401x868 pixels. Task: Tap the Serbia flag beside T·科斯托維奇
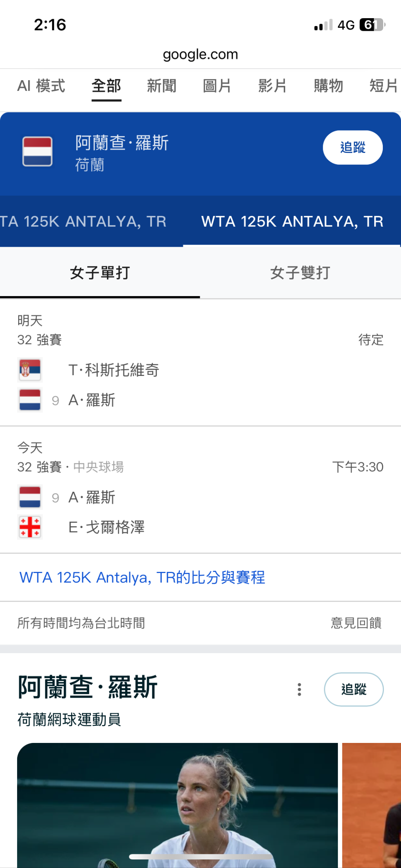point(30,370)
